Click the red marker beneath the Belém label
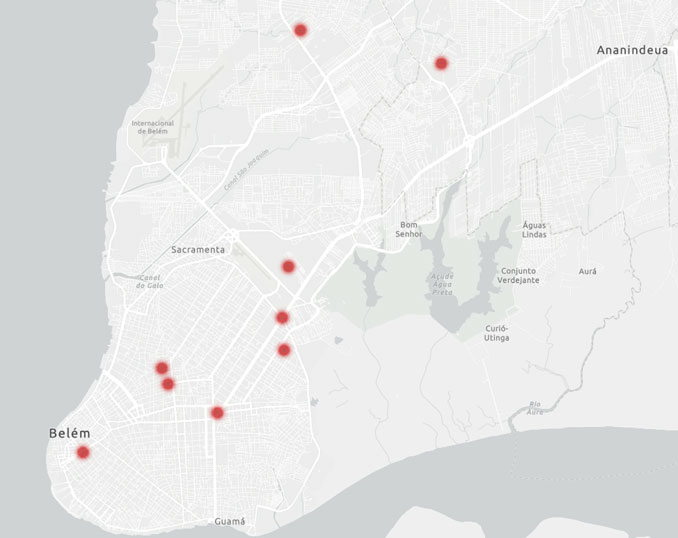This screenshot has width=678, height=538. (83, 452)
